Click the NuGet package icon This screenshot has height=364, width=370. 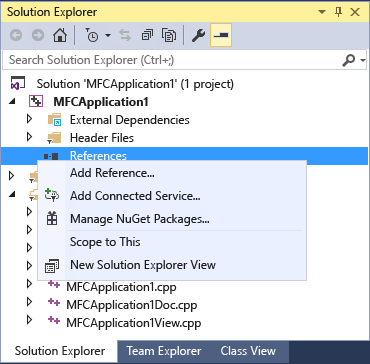[52, 219]
